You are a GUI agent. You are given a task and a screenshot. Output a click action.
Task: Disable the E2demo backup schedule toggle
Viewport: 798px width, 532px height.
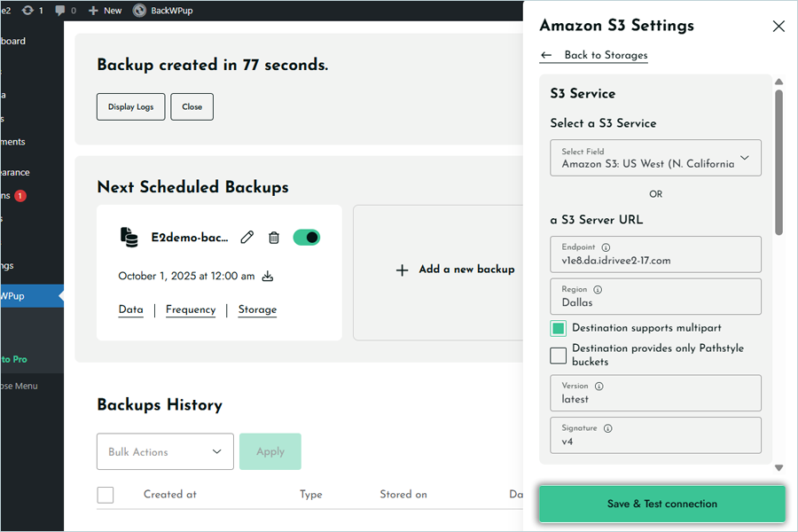pyautogui.click(x=306, y=237)
